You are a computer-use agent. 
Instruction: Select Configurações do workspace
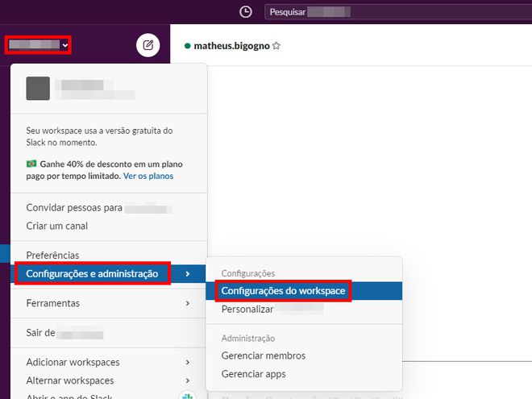point(304,291)
